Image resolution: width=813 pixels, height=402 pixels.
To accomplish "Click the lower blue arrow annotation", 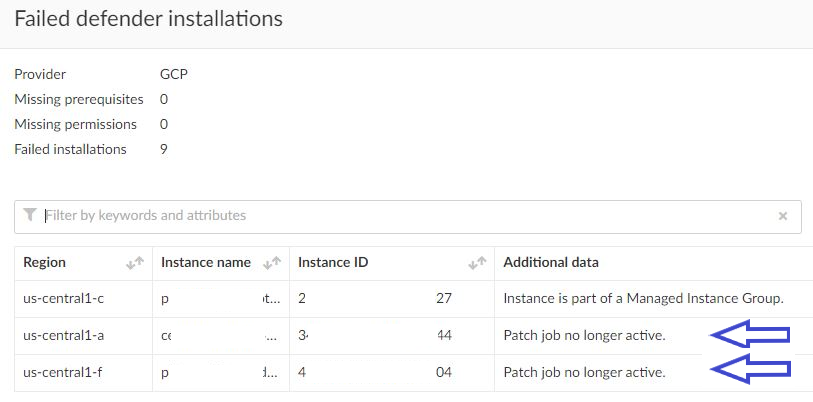I will pyautogui.click(x=749, y=371).
